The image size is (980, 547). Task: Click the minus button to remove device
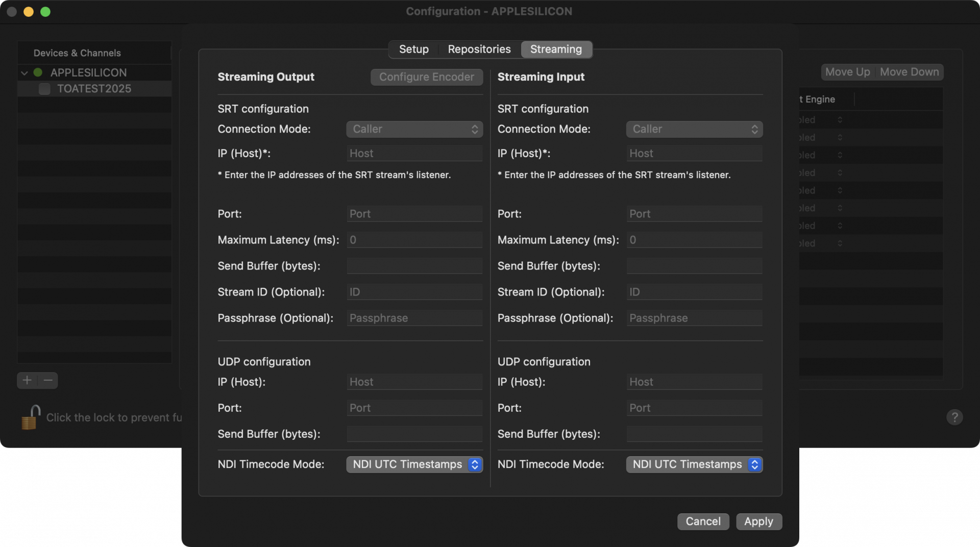(x=48, y=380)
